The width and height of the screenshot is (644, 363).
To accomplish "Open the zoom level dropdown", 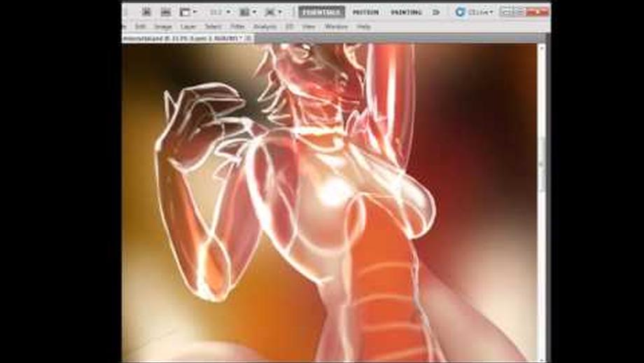I will tap(220, 13).
